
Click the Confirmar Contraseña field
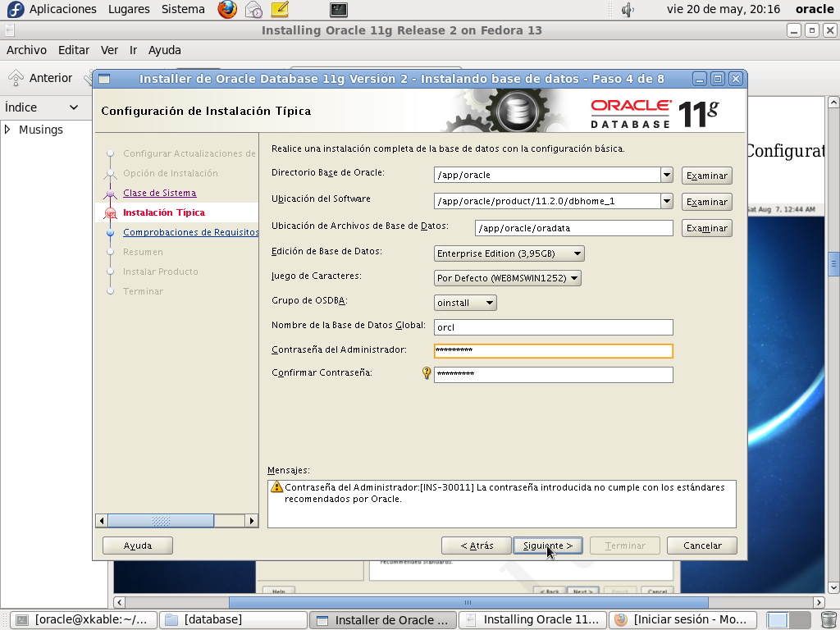554,374
